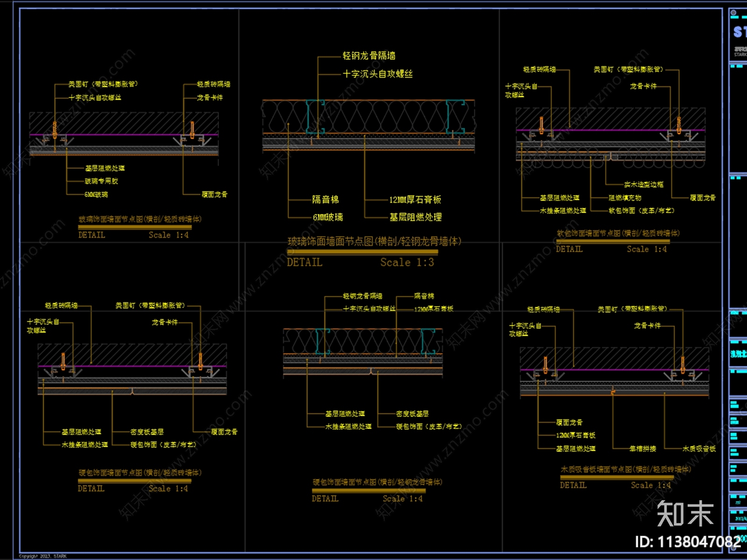Image resolution: width=747 pixels, height=560 pixels.
Task: Select the '单槽拼接' annotation label
Action: 642,448
